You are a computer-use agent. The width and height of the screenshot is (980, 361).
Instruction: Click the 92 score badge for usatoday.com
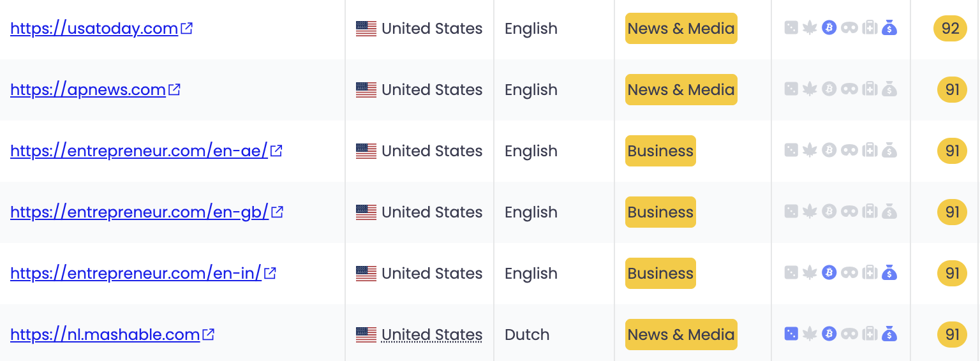(950, 29)
